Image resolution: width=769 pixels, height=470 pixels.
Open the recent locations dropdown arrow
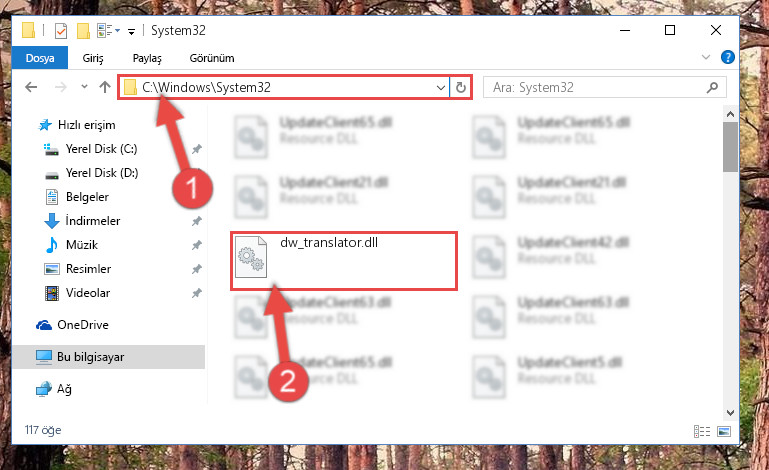coord(84,87)
